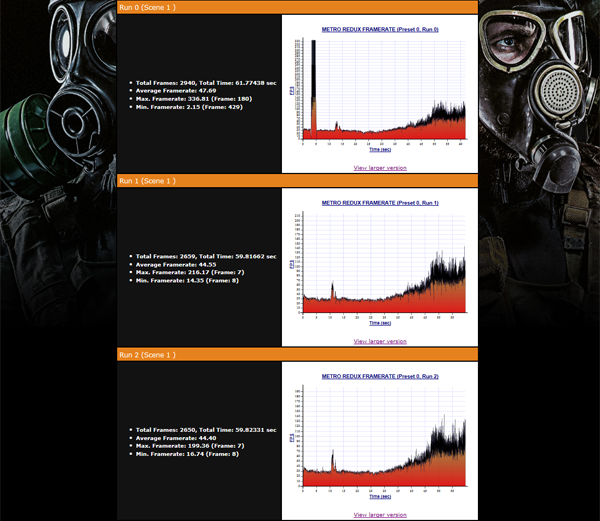Image resolution: width=600 pixels, height=521 pixels.
Task: Select the 'Run 1 (Scene 1)' header
Action: coord(297,181)
